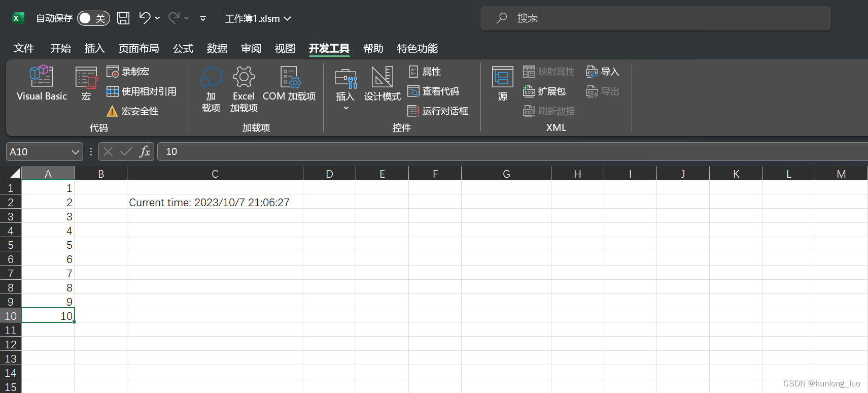Click Map Properties (映射属性)

click(549, 72)
